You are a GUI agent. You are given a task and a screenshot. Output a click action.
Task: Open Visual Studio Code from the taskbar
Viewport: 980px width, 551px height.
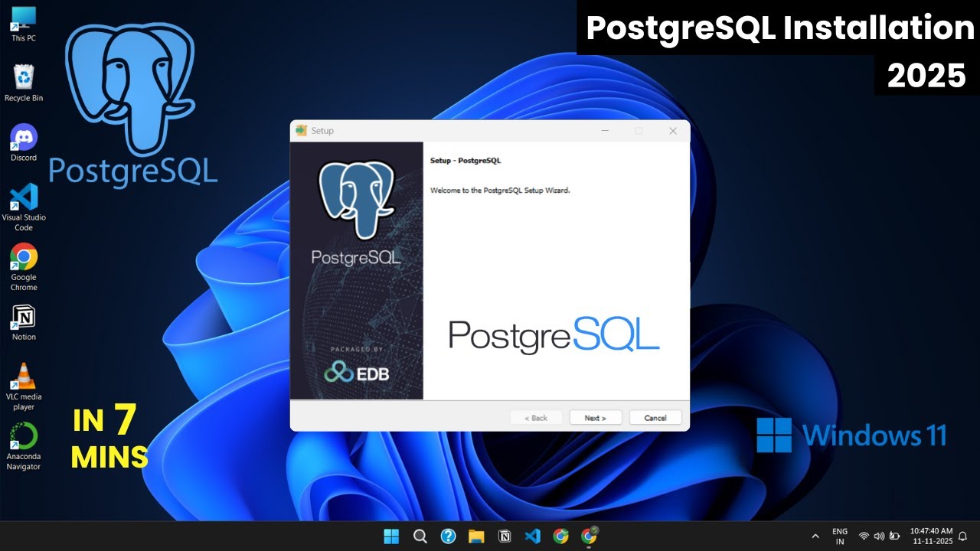pyautogui.click(x=533, y=536)
